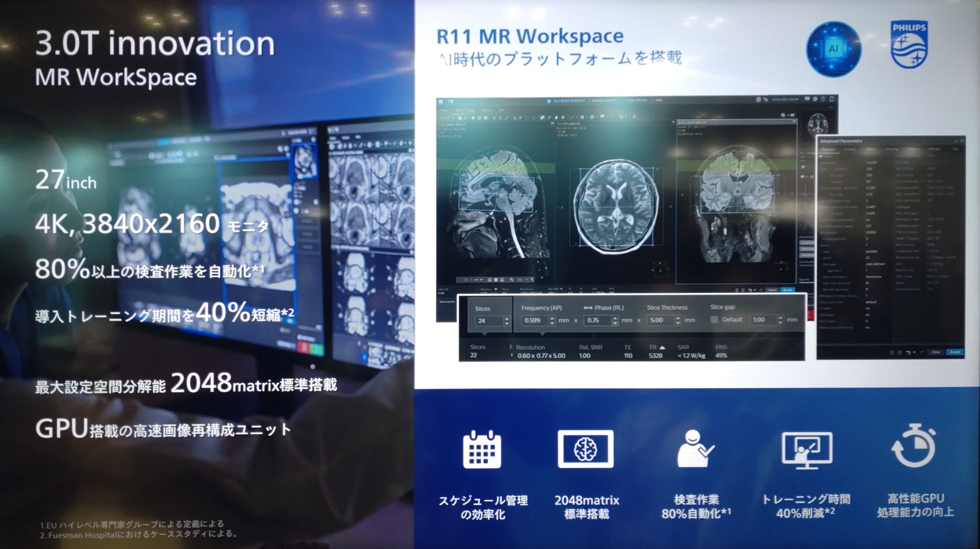Open the settings gear icon in the title bar
This screenshot has height=549, width=980.
(x=815, y=99)
